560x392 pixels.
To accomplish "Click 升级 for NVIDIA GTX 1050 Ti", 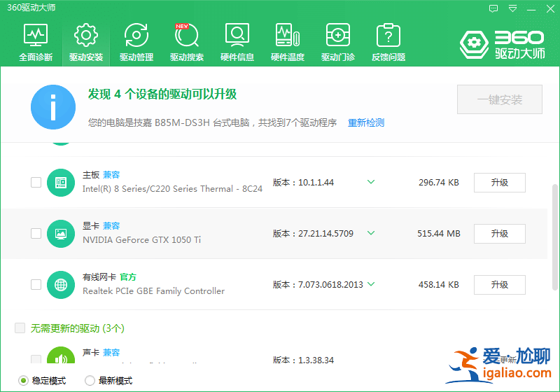I will tap(499, 234).
